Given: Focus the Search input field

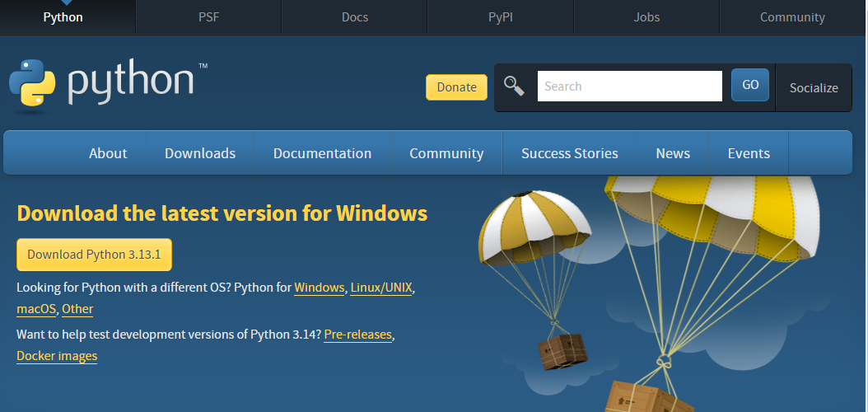Looking at the screenshot, I should (x=629, y=87).
